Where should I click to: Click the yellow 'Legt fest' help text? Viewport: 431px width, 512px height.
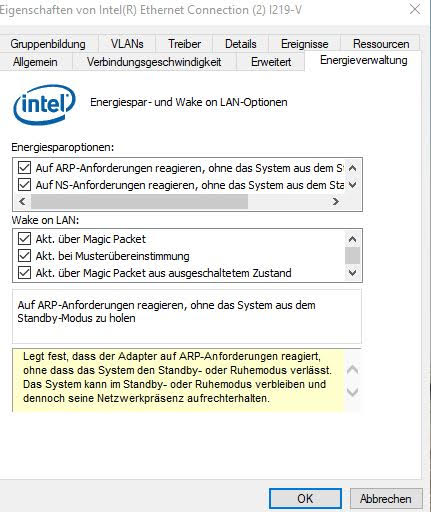tap(177, 377)
